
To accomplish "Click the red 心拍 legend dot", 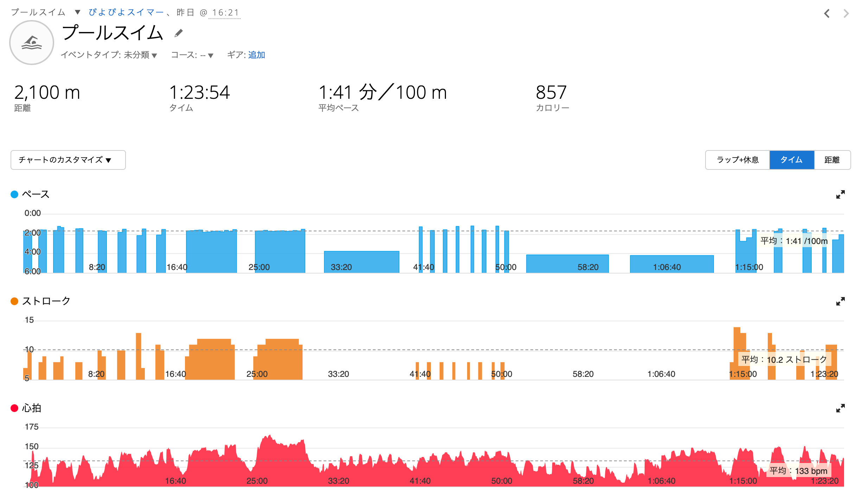I will [x=14, y=408].
